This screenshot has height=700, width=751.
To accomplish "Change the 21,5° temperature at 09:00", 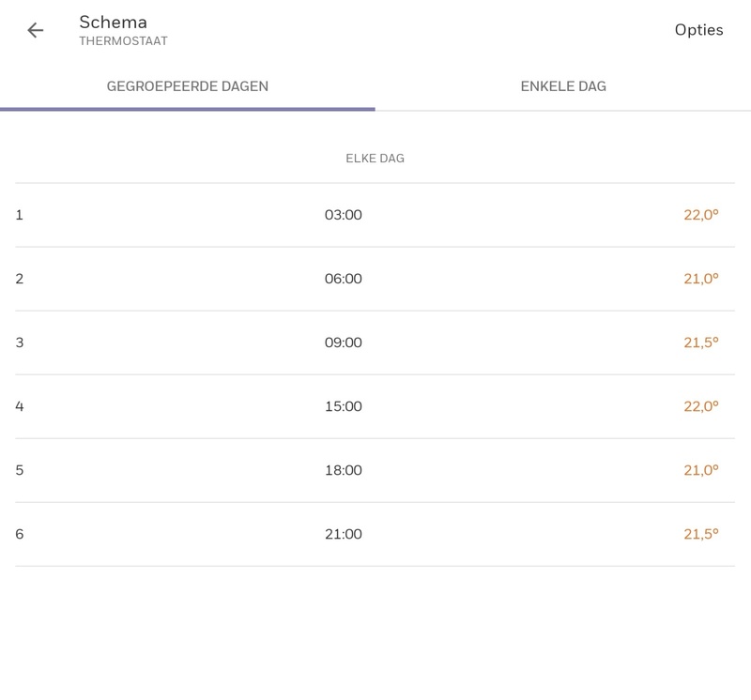I will (700, 342).
